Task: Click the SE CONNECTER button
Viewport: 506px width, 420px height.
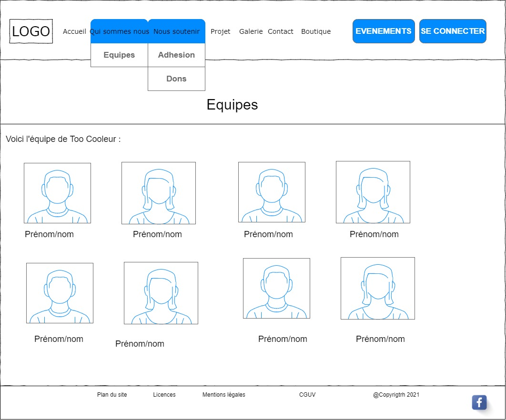Action: click(453, 31)
